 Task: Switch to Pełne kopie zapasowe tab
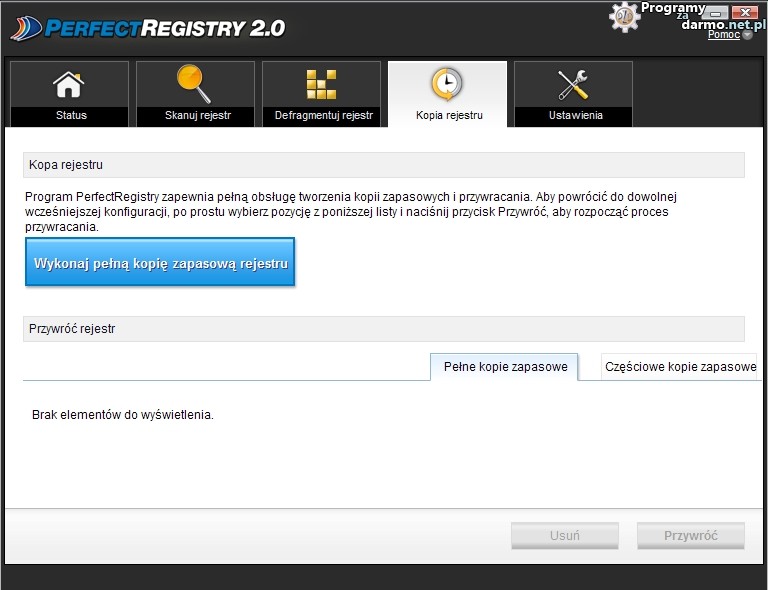click(x=506, y=367)
